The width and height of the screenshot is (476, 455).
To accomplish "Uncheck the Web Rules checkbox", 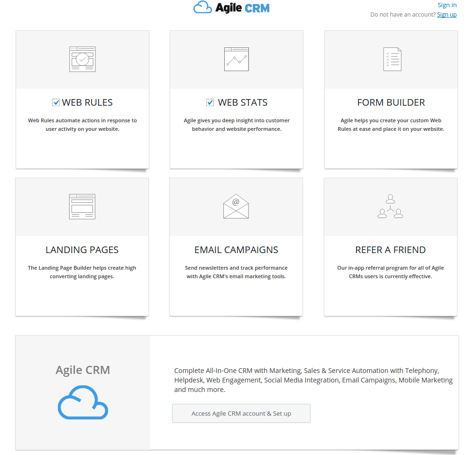I will pos(56,102).
